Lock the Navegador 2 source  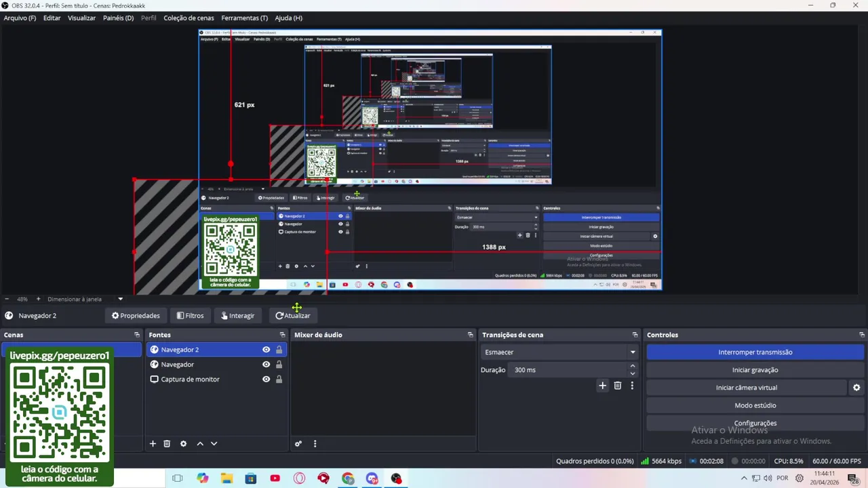[279, 350]
